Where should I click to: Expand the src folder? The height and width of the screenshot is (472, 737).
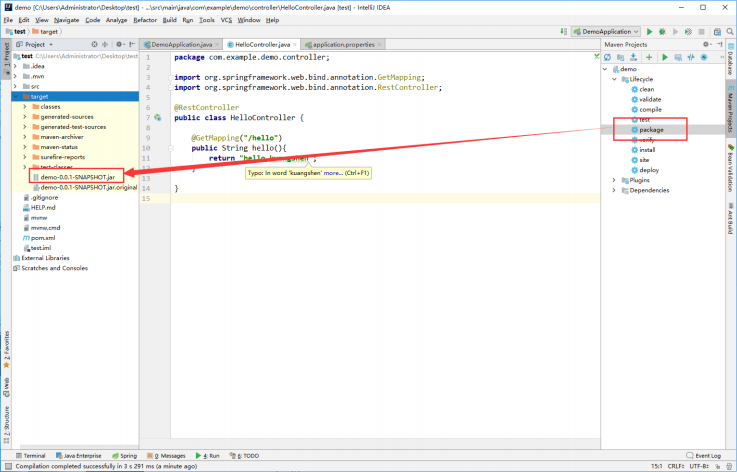tap(16, 87)
